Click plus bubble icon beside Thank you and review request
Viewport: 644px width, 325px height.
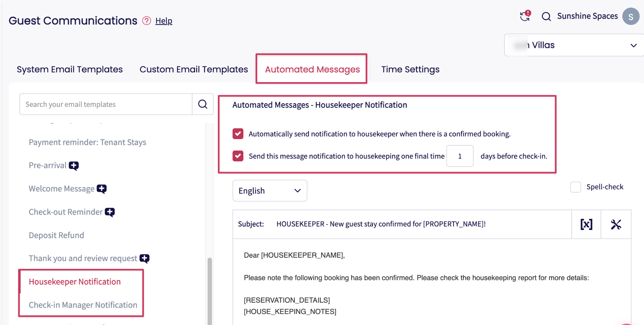pyautogui.click(x=144, y=259)
